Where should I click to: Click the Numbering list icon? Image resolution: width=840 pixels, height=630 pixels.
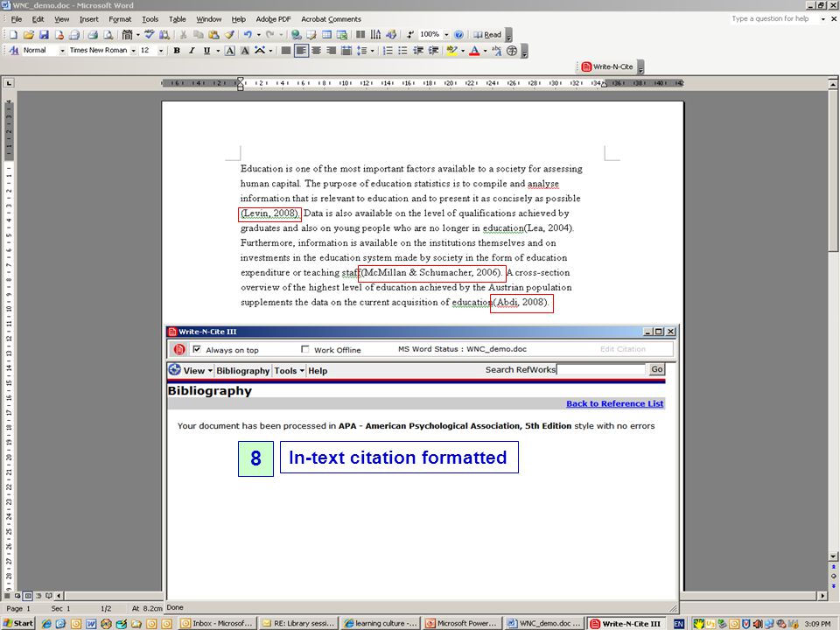click(388, 51)
